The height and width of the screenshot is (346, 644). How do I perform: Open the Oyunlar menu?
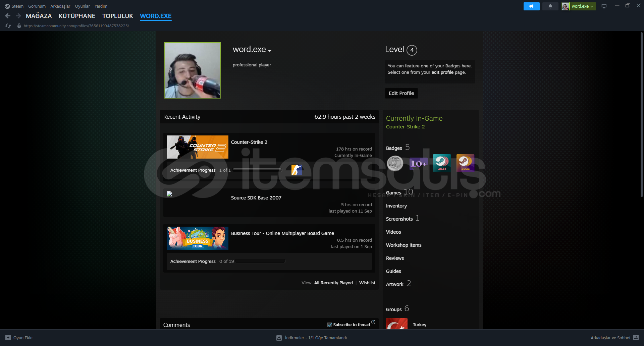(82, 6)
